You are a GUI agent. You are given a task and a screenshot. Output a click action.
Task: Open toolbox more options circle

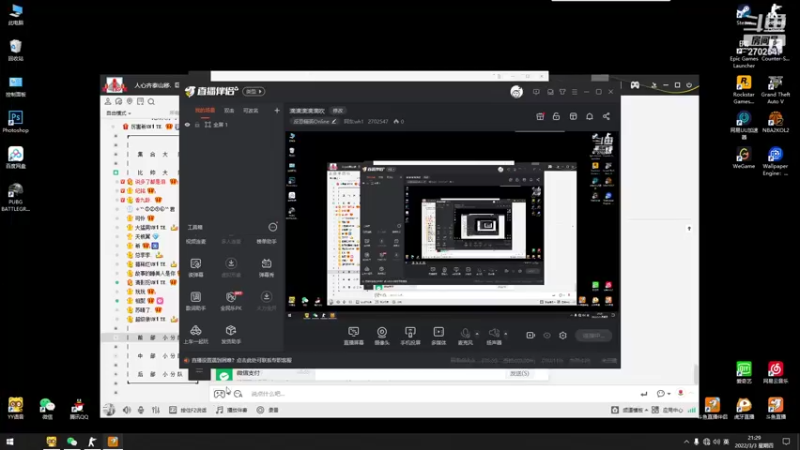[273, 227]
